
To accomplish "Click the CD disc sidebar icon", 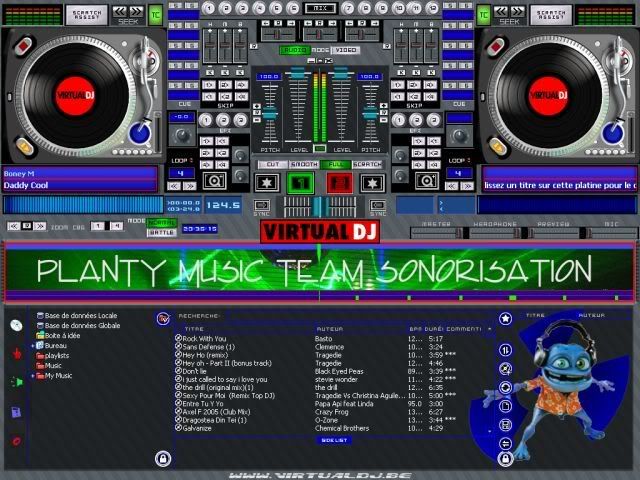I will click(16, 325).
